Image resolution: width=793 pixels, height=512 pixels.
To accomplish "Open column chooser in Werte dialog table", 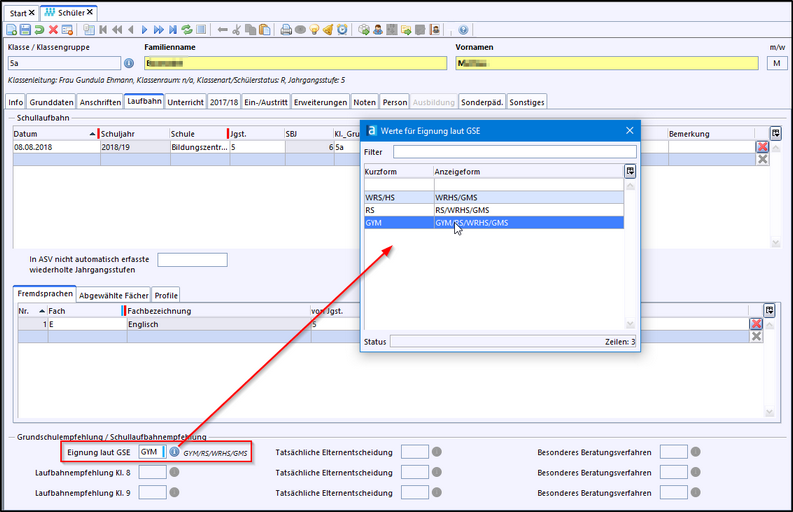I will pos(629,171).
